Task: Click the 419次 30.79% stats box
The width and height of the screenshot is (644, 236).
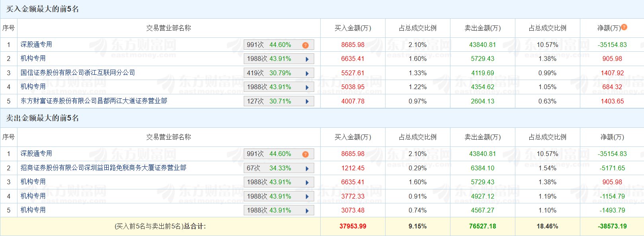Action: (279, 73)
